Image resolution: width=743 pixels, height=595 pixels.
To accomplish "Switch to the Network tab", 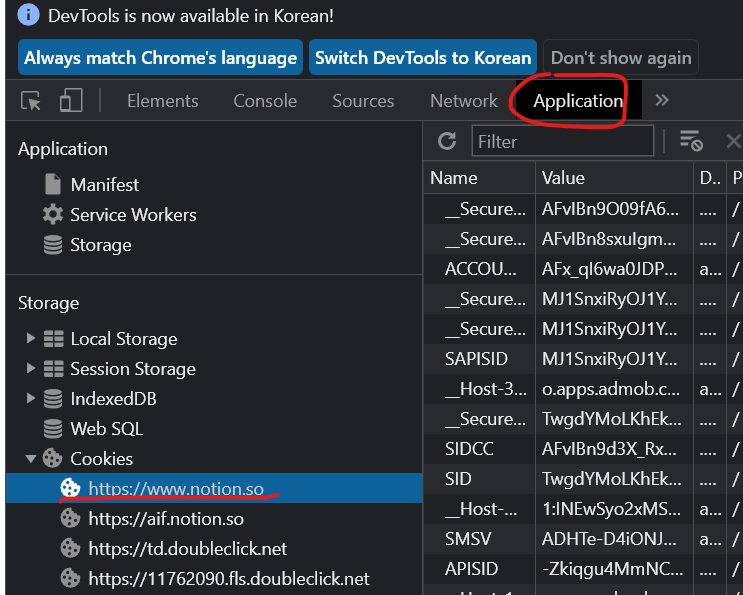I will click(x=463, y=101).
